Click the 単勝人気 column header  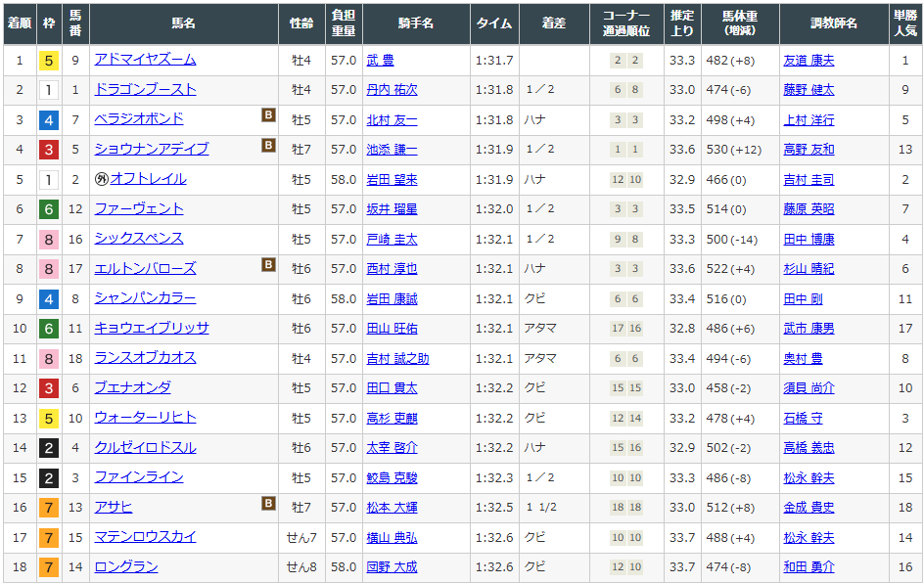click(905, 23)
